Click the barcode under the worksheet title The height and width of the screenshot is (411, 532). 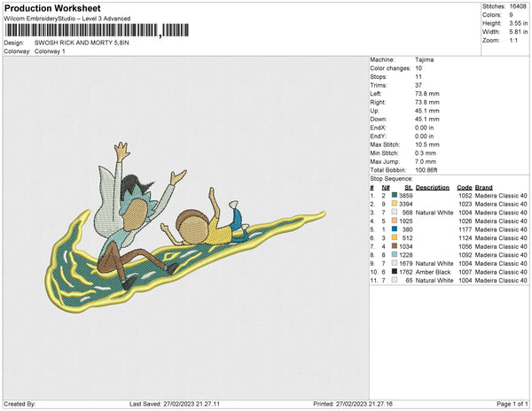tap(97, 30)
